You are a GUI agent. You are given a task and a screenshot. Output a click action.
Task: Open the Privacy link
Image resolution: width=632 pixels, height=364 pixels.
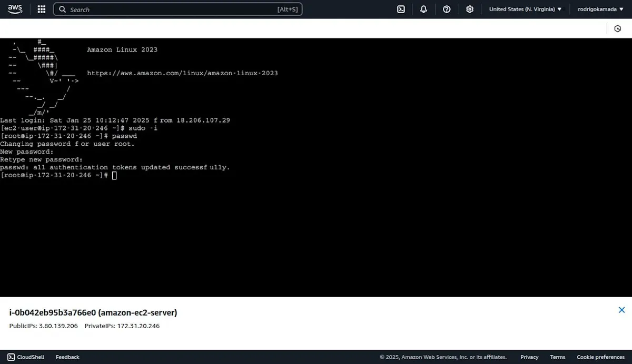(529, 357)
